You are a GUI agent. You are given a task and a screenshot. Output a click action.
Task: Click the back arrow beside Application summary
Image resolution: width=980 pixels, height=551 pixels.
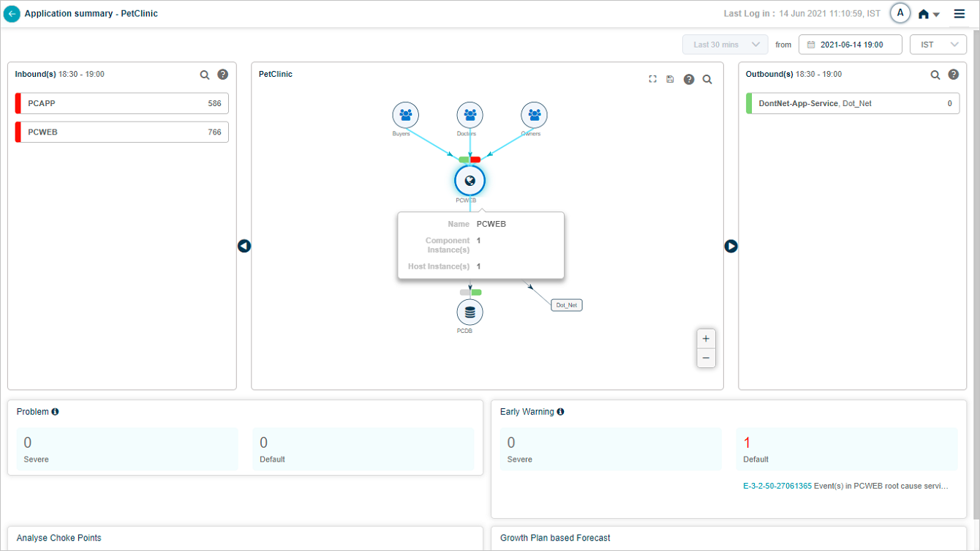pos(12,14)
